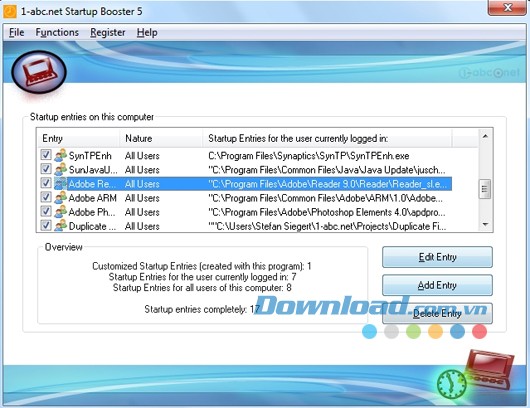This screenshot has height=408, width=530.
Task: Sort by the Entry column header
Action: click(78, 138)
